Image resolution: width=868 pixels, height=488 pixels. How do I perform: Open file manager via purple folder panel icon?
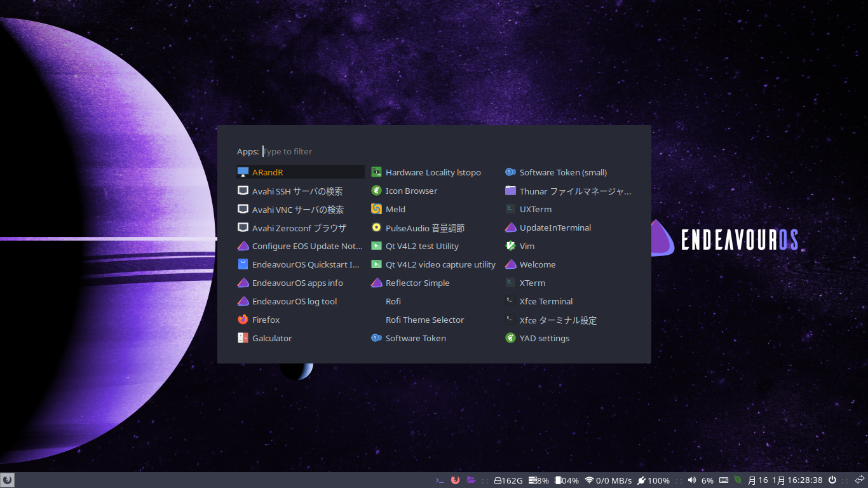click(x=471, y=480)
